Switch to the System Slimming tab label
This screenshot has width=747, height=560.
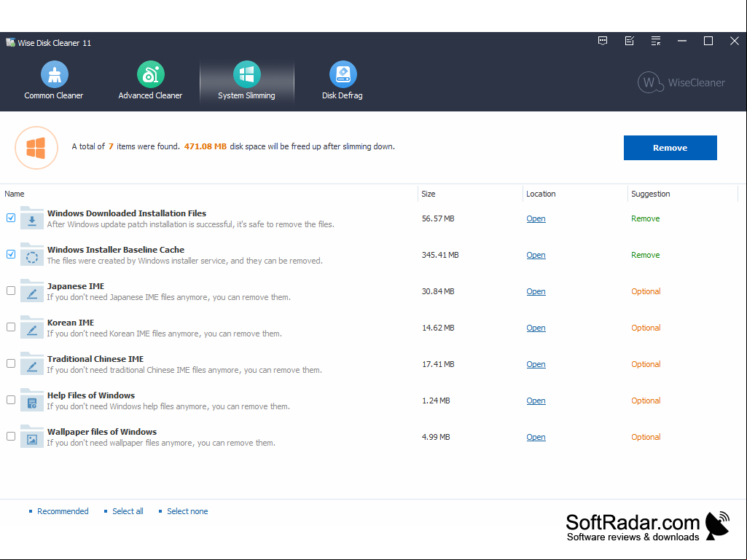click(x=247, y=95)
